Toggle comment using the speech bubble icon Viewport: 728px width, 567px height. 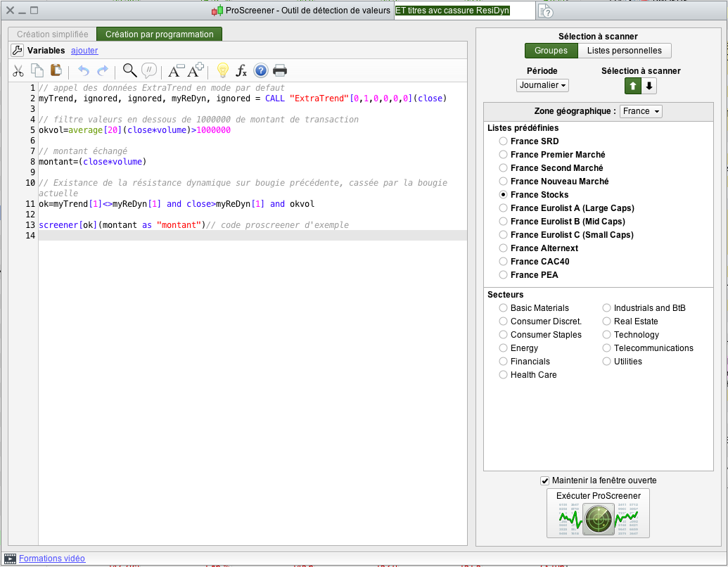tap(148, 70)
